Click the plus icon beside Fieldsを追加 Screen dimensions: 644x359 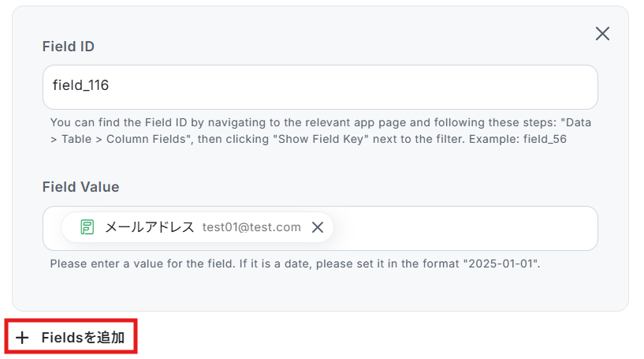click(23, 338)
